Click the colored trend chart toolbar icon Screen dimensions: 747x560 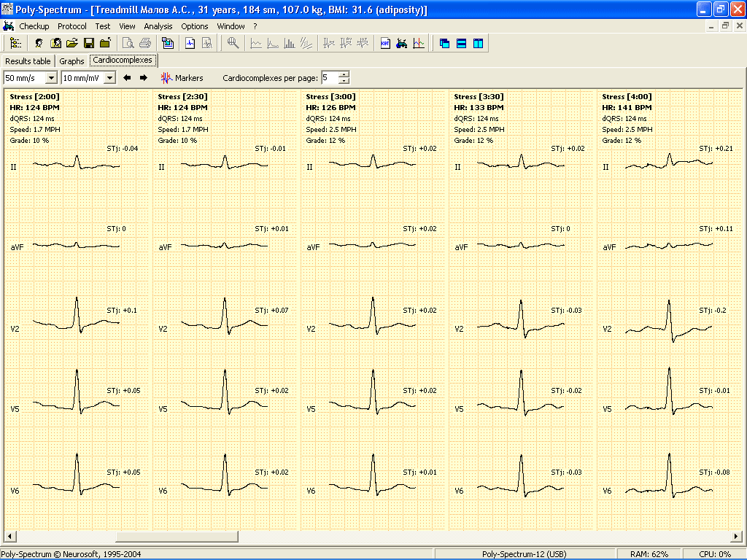419,43
